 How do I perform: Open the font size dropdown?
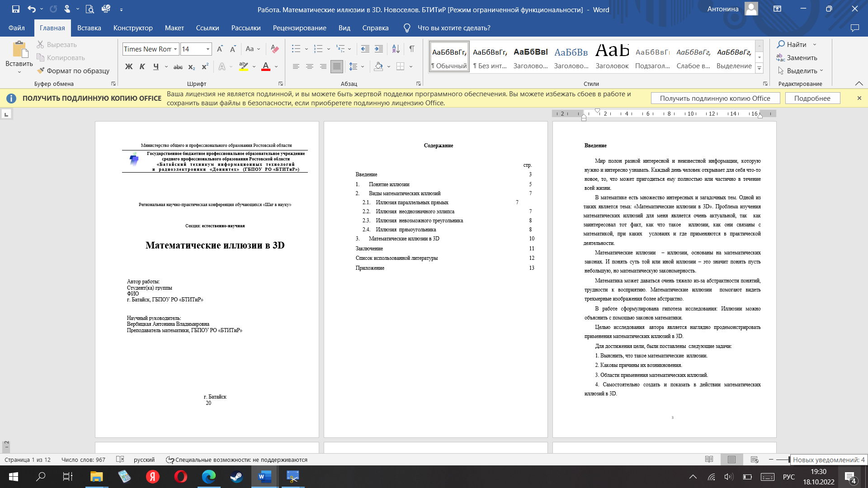point(208,49)
